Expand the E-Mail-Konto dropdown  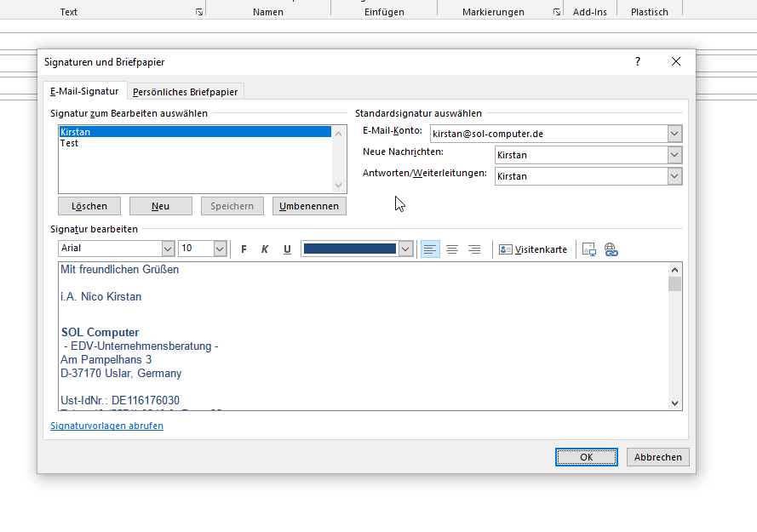pyautogui.click(x=674, y=134)
